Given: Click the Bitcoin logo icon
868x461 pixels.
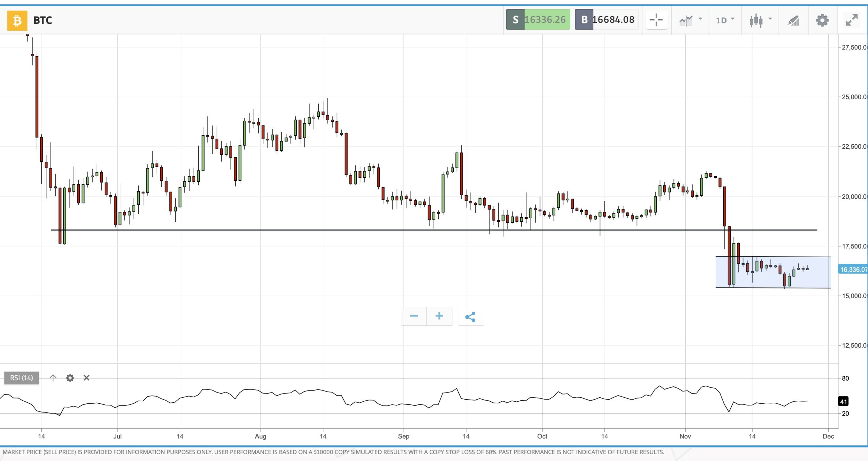Looking at the screenshot, I should 17,20.
